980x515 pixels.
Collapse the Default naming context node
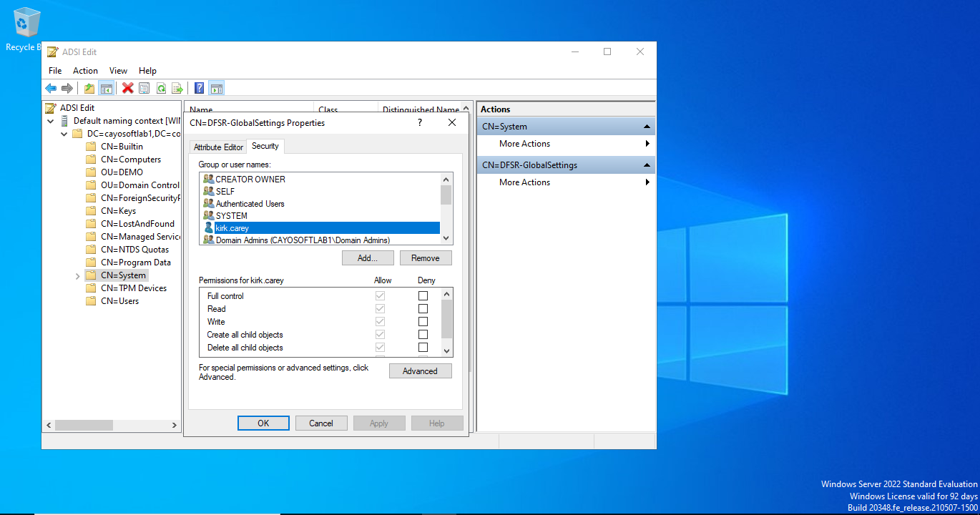pyautogui.click(x=51, y=121)
